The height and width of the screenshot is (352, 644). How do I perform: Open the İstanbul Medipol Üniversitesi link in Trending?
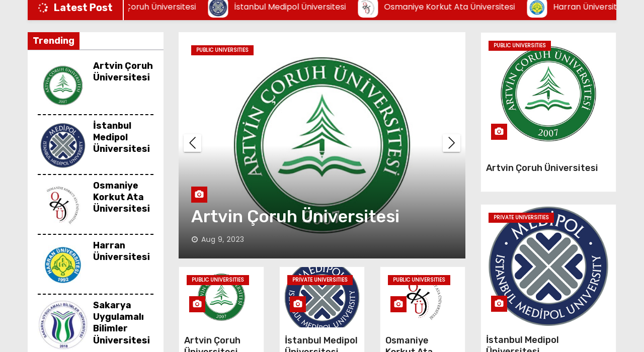(x=121, y=137)
